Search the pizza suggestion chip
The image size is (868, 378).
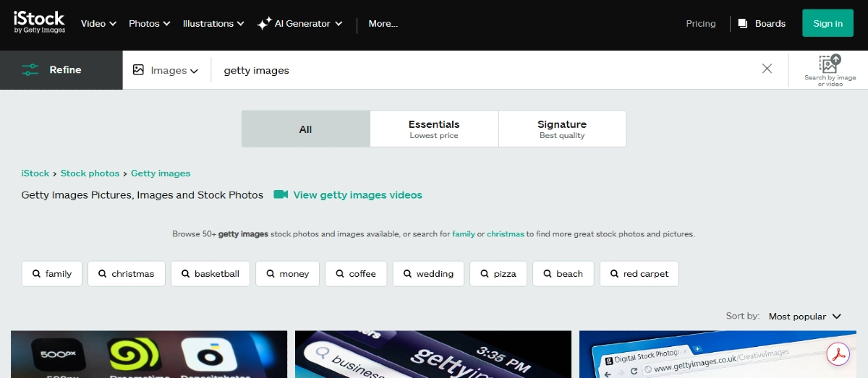pos(498,274)
